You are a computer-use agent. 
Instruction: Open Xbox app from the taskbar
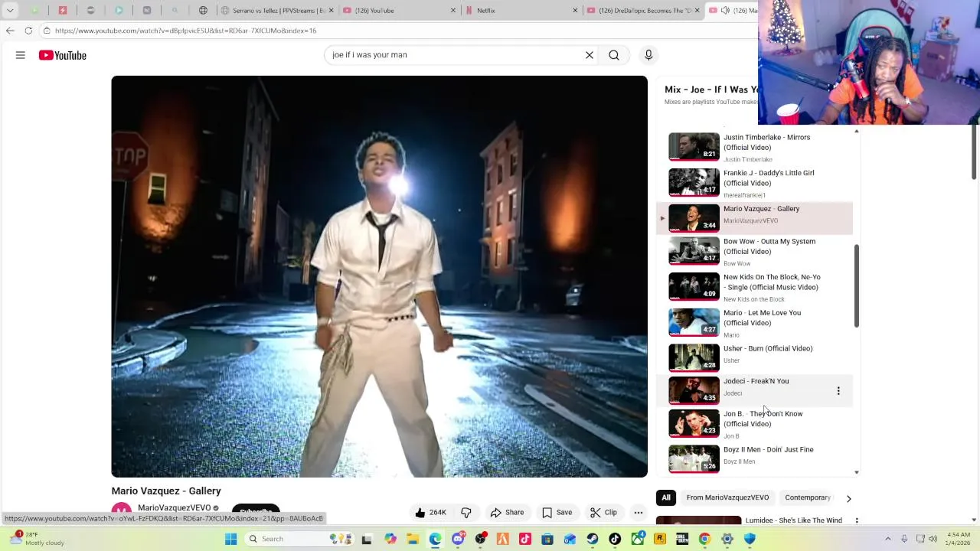[x=637, y=539]
